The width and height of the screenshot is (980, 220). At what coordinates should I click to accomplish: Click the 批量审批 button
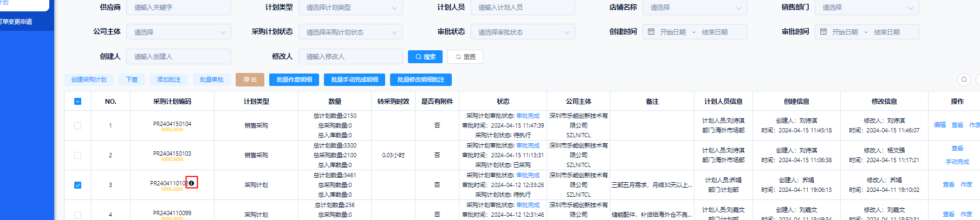(211, 80)
